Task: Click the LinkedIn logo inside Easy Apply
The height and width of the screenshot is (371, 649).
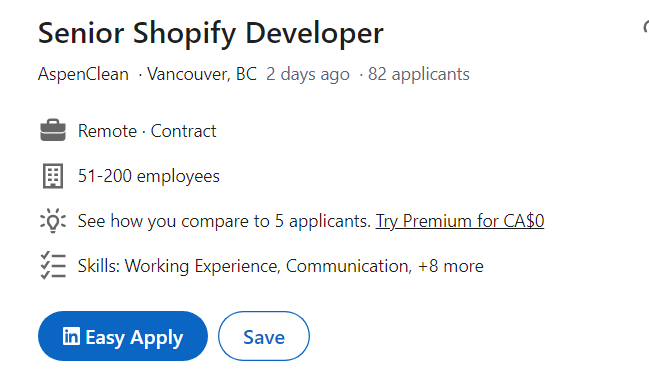Action: pos(71,336)
